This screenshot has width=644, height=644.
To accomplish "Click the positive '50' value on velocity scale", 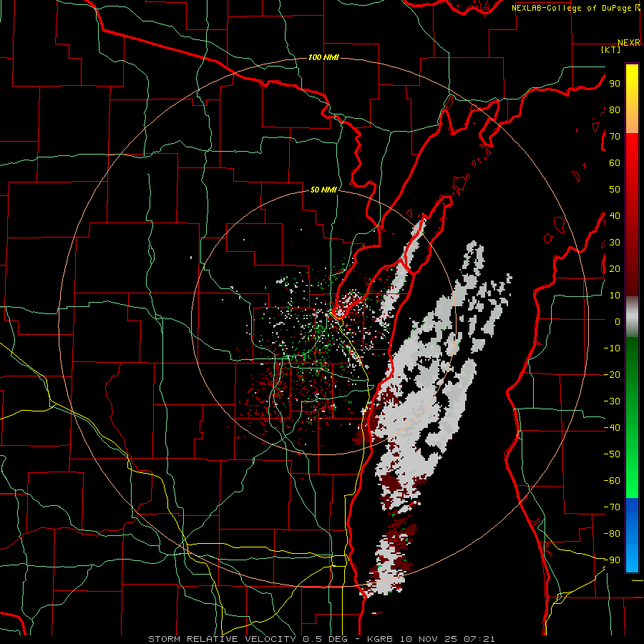I will [x=615, y=190].
